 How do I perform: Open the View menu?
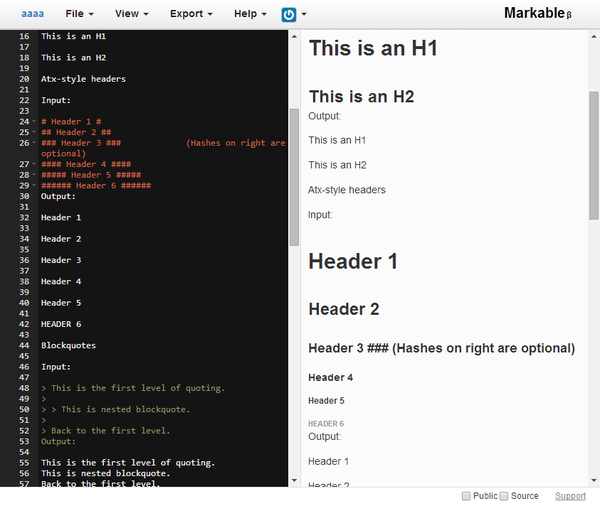[132, 14]
